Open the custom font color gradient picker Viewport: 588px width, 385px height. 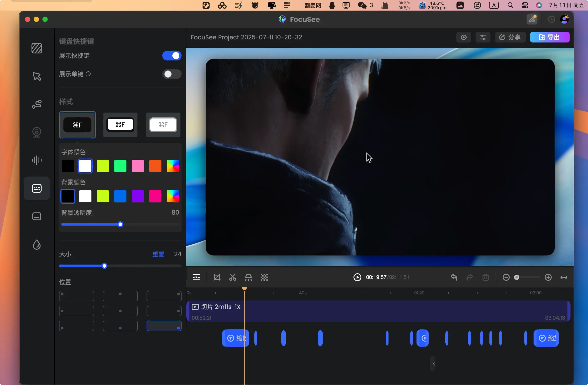173,166
